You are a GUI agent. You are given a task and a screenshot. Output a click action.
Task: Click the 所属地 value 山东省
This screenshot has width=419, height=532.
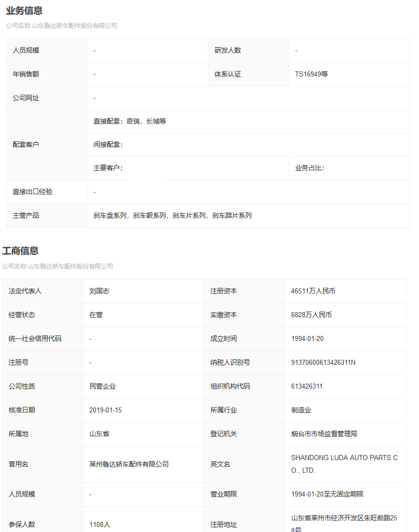click(x=99, y=434)
